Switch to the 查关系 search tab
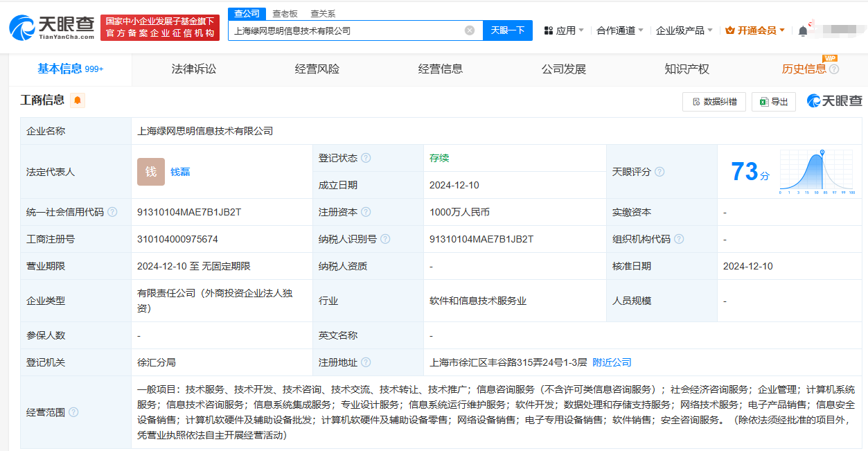The height and width of the screenshot is (451, 868). [x=323, y=13]
